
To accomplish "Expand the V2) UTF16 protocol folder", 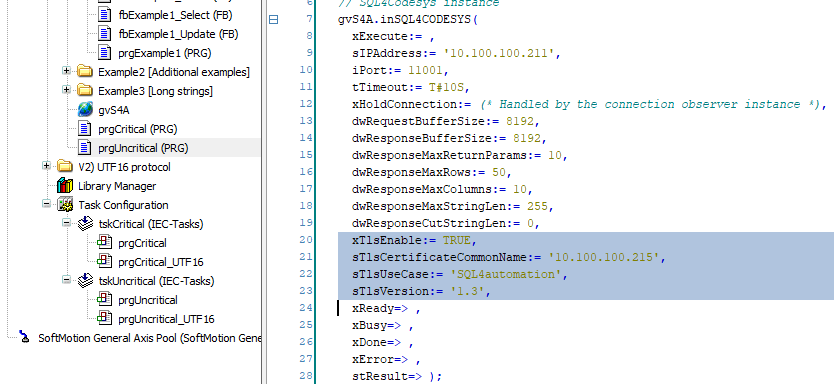I will [46, 166].
